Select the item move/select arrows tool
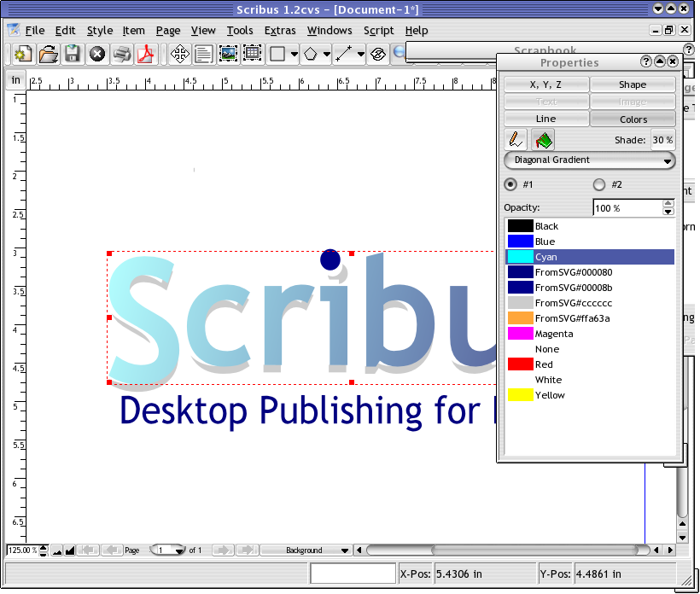 point(180,55)
